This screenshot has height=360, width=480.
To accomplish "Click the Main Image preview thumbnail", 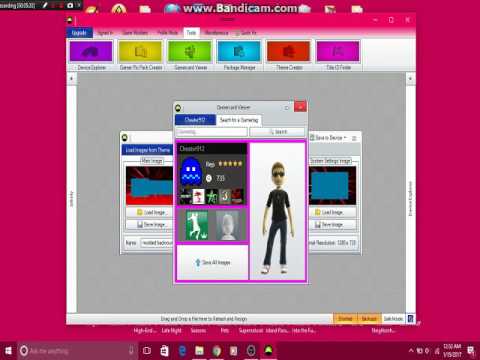I will coord(149,185).
